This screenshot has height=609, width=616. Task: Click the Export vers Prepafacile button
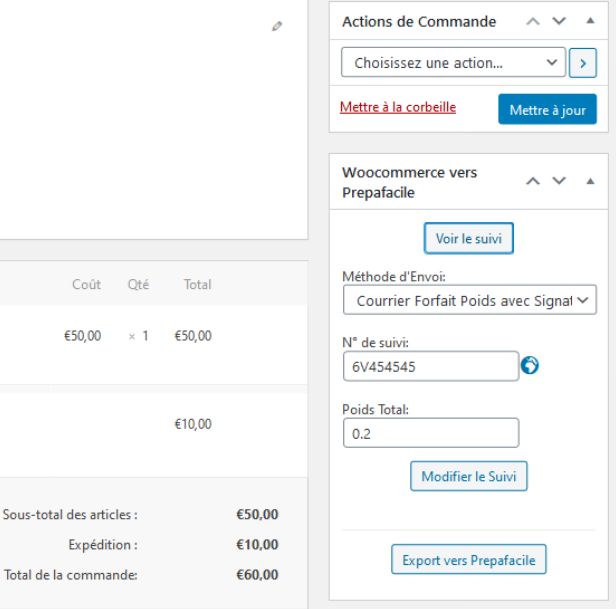click(x=469, y=559)
